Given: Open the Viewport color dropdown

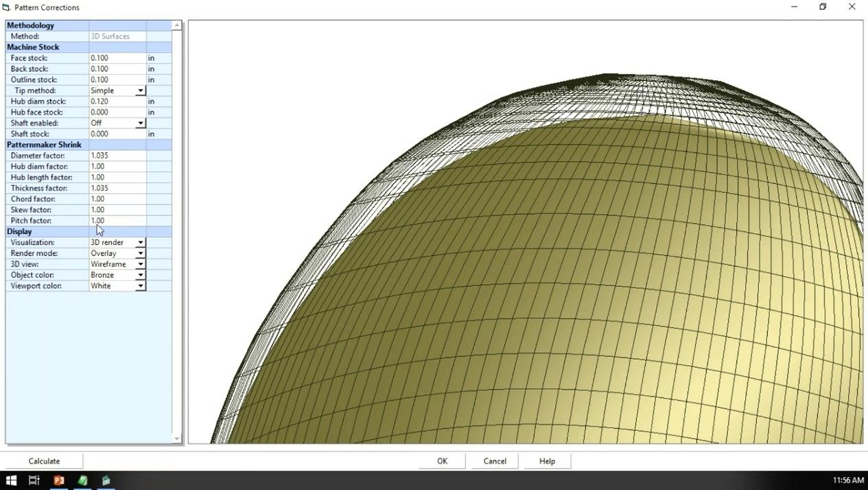Looking at the screenshot, I should [x=140, y=285].
